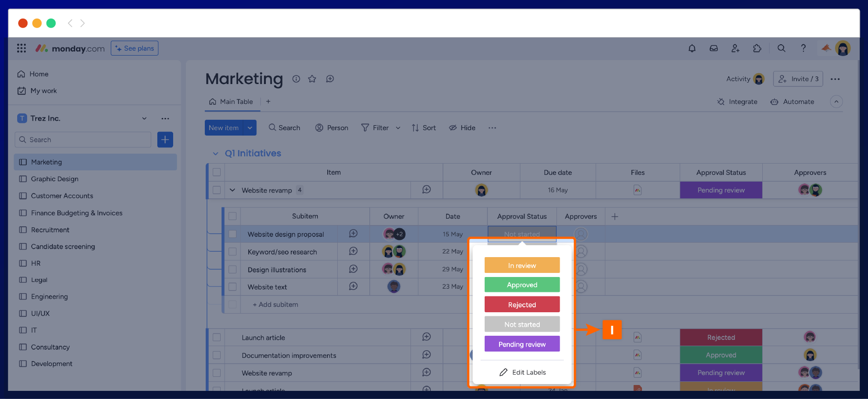The image size is (868, 399).
Task: Click the Automate button
Action: 792,102
